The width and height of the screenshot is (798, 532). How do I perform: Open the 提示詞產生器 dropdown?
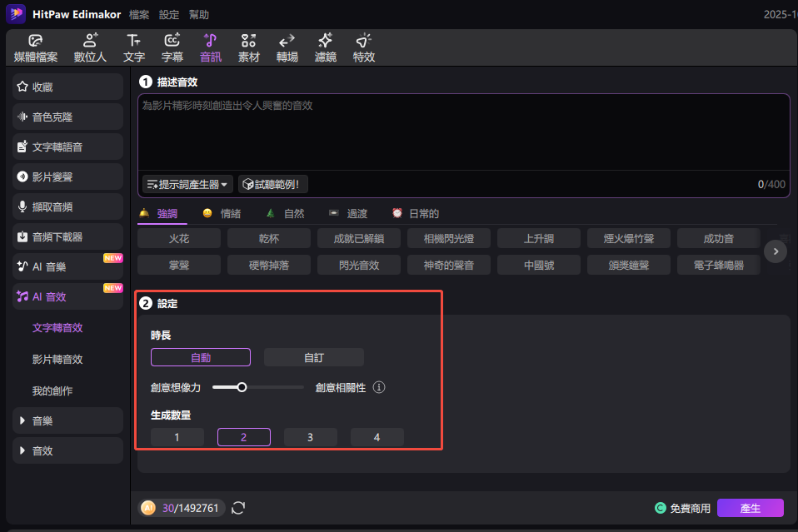187,184
